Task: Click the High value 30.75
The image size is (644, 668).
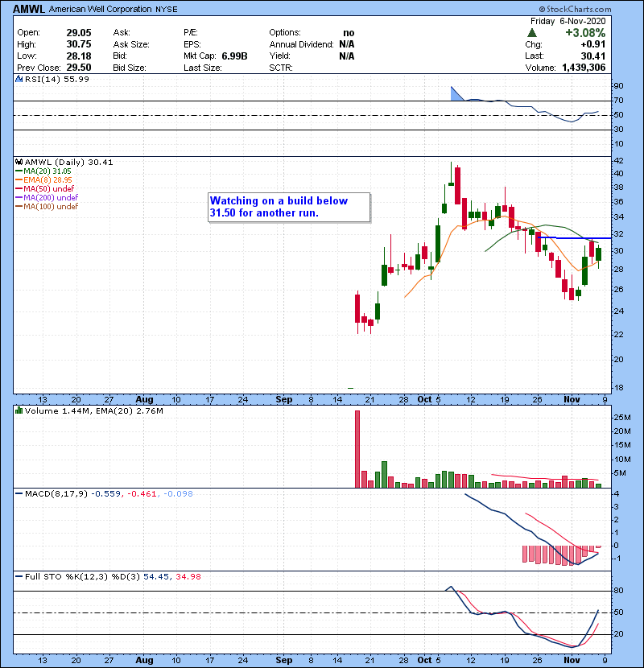Action: pyautogui.click(x=79, y=44)
